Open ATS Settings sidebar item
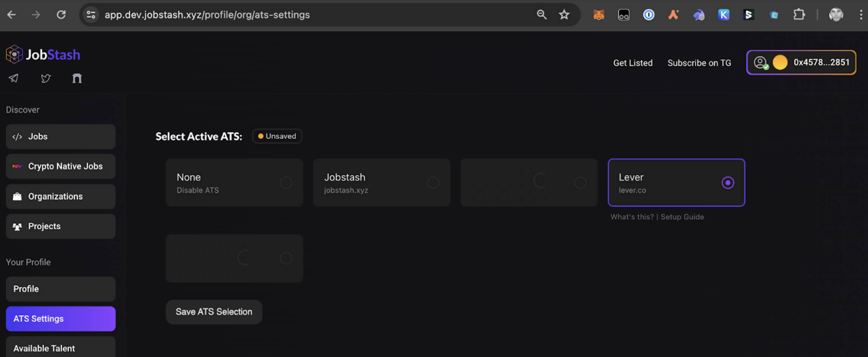The width and height of the screenshot is (868, 357). (x=61, y=319)
